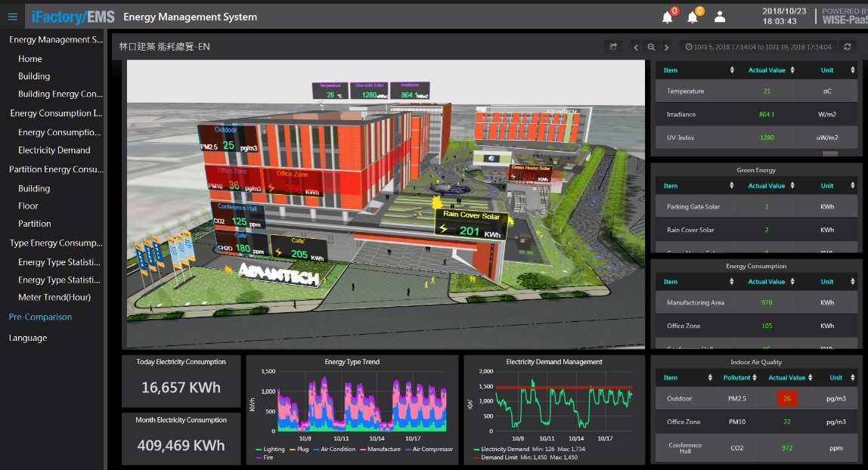Click the share dashboard icon
This screenshot has width=868, height=470.
613,47
